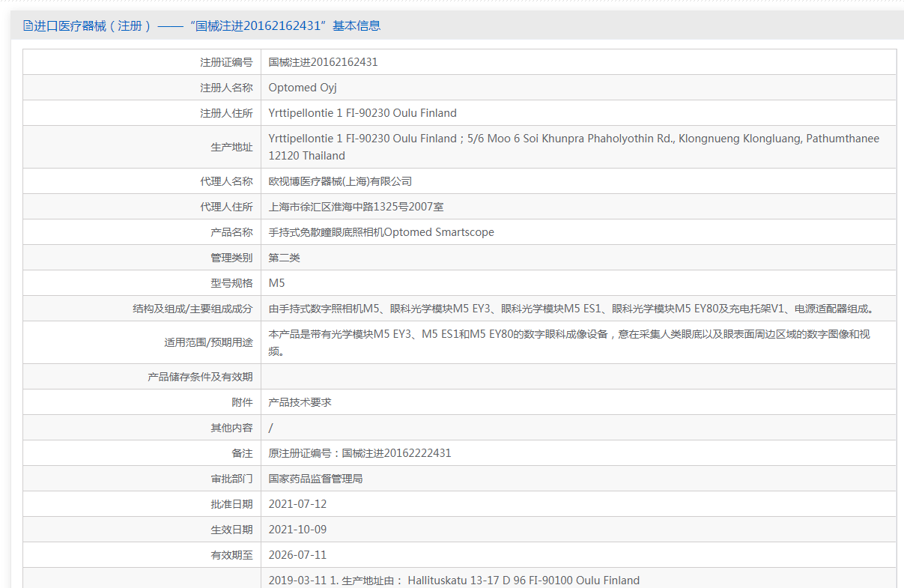Click the header title 进口医疗器械（注册）基本信息

click(x=207, y=25)
